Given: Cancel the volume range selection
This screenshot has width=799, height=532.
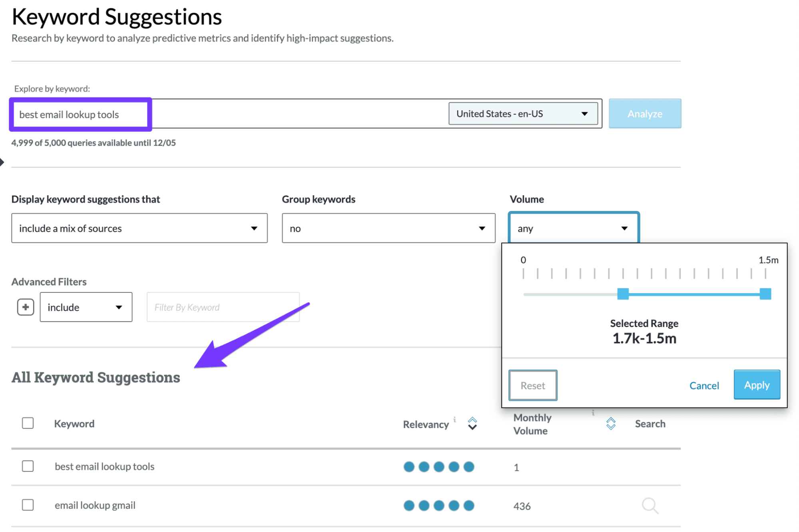Looking at the screenshot, I should [x=703, y=385].
